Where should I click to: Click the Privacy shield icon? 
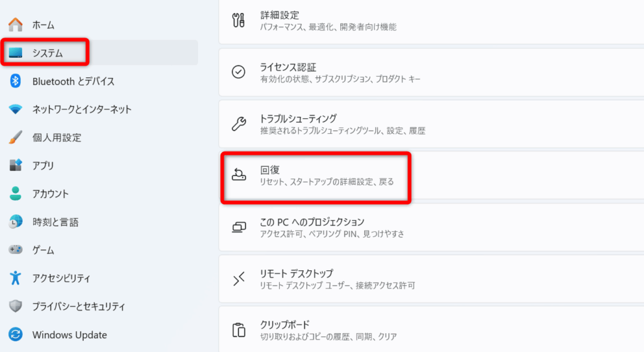coord(16,306)
